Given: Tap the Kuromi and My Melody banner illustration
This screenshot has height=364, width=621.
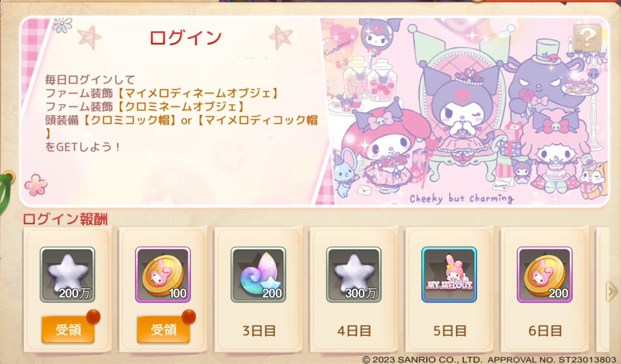Looking at the screenshot, I should point(466,112).
